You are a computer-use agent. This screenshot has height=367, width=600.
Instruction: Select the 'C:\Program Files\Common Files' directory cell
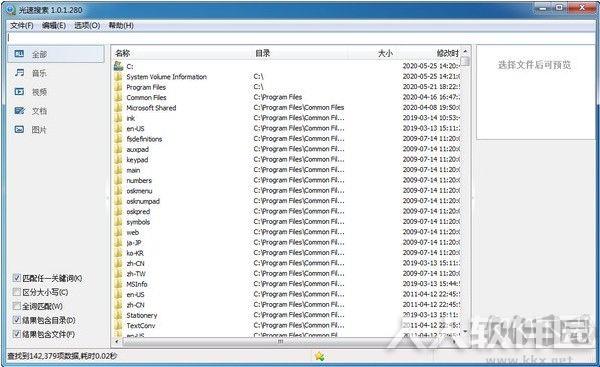(x=298, y=108)
